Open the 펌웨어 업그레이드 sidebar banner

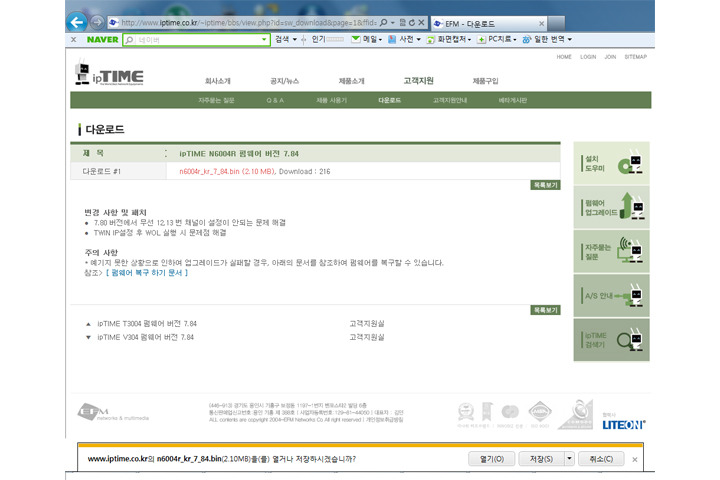point(611,208)
